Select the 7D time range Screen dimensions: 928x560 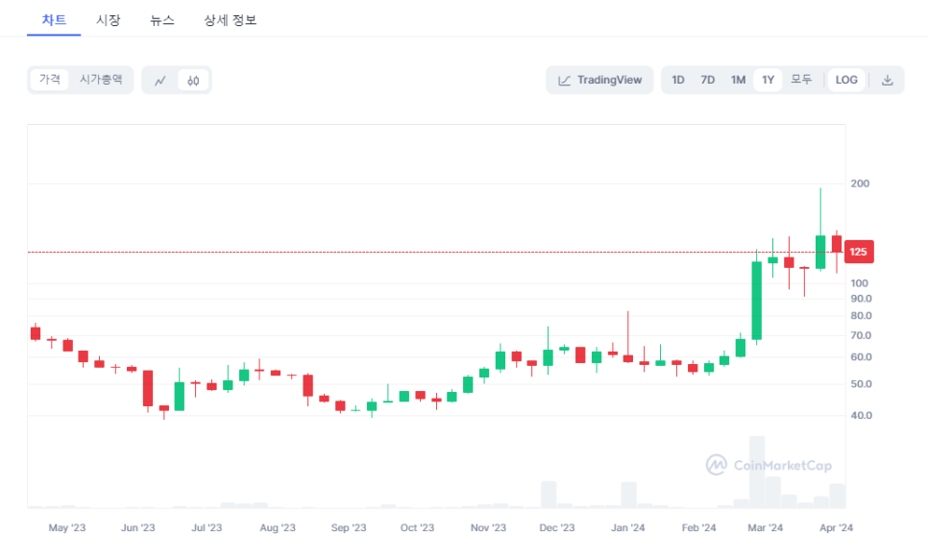coord(708,80)
